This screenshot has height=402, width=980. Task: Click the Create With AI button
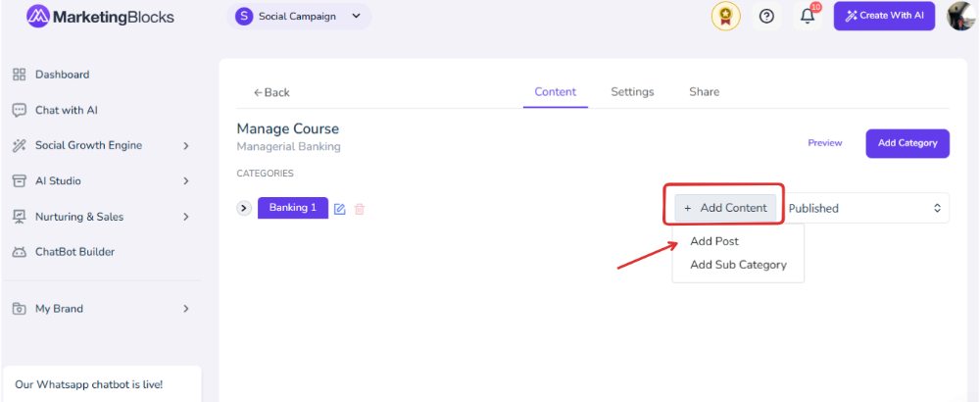point(884,17)
